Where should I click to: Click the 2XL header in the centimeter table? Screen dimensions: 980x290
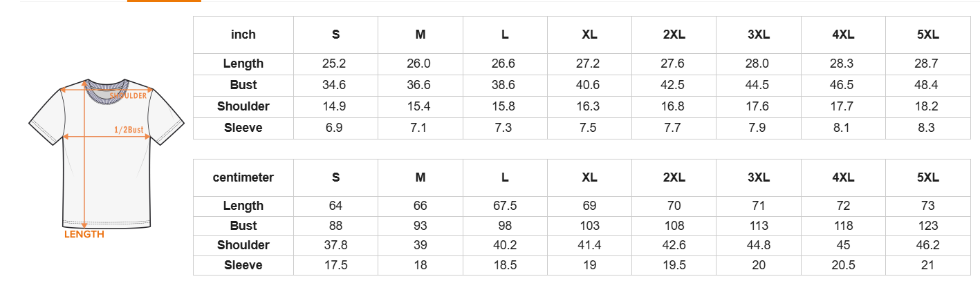(674, 177)
